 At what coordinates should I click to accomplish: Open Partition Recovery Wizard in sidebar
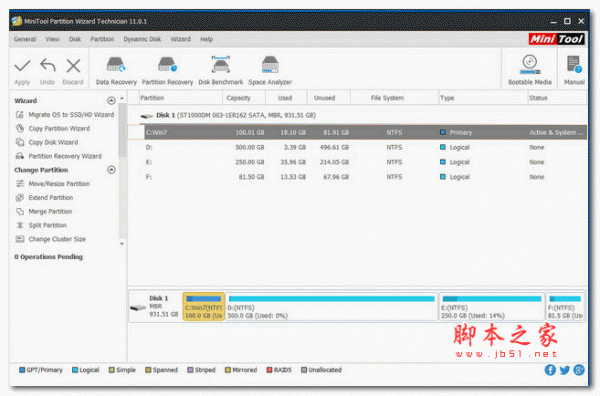pyautogui.click(x=58, y=156)
